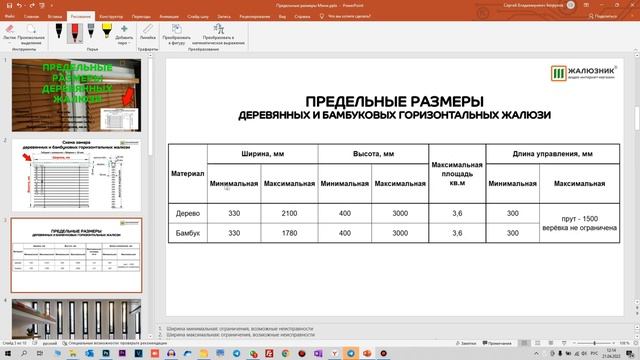
Task: Switch to Reading view
Action: [x=551, y=343]
